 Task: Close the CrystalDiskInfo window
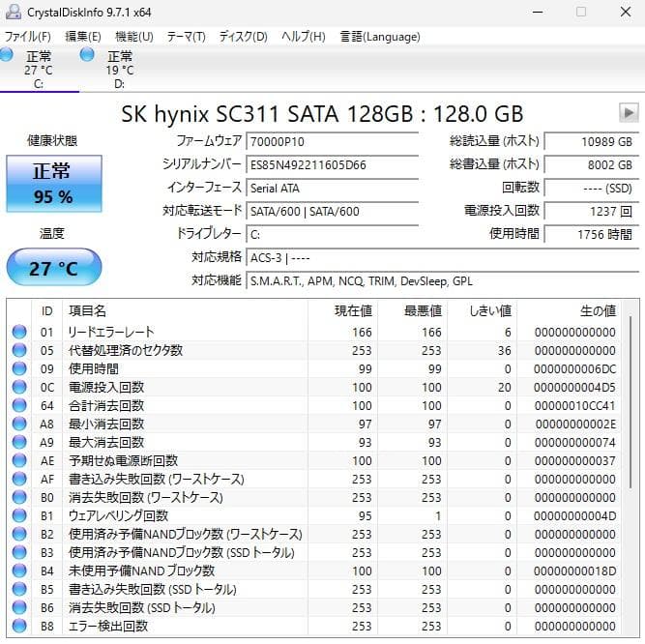pyautogui.click(x=626, y=12)
